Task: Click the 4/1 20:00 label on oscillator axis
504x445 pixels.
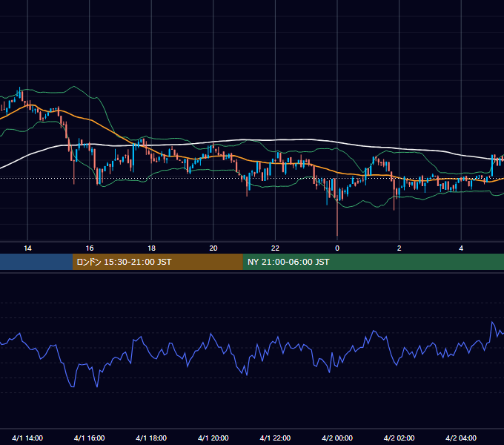Action: (x=213, y=438)
